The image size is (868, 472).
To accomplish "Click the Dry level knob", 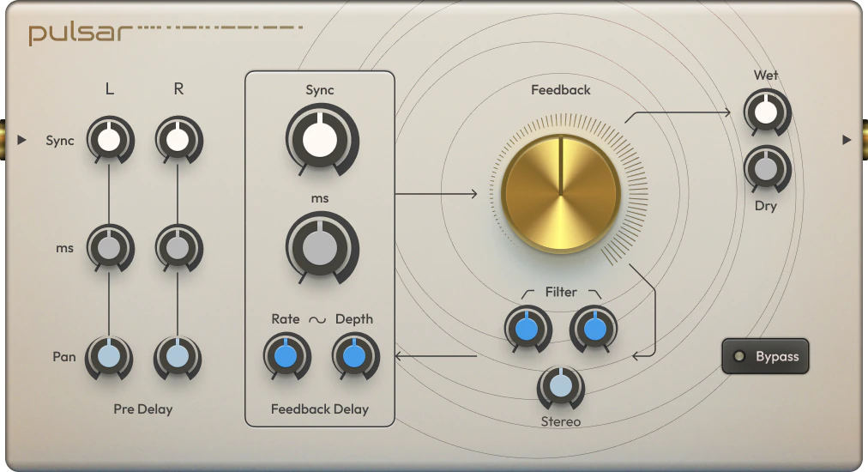I will tap(766, 168).
